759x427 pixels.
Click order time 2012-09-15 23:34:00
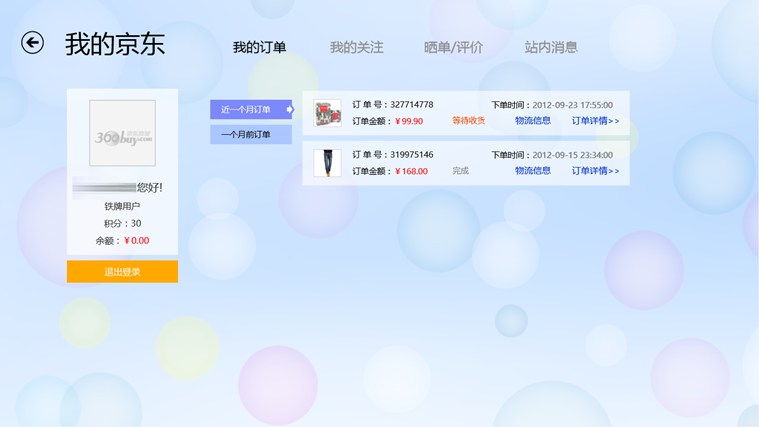pos(573,155)
